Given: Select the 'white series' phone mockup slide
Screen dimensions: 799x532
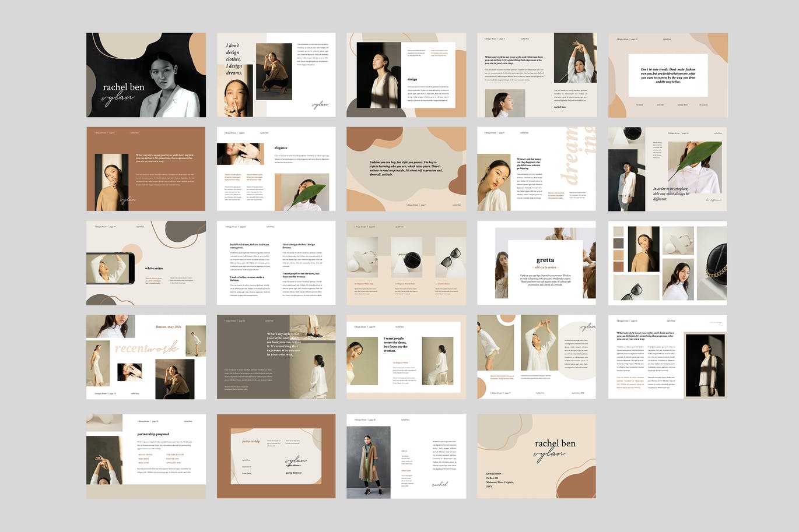Looking at the screenshot, I should [x=146, y=263].
